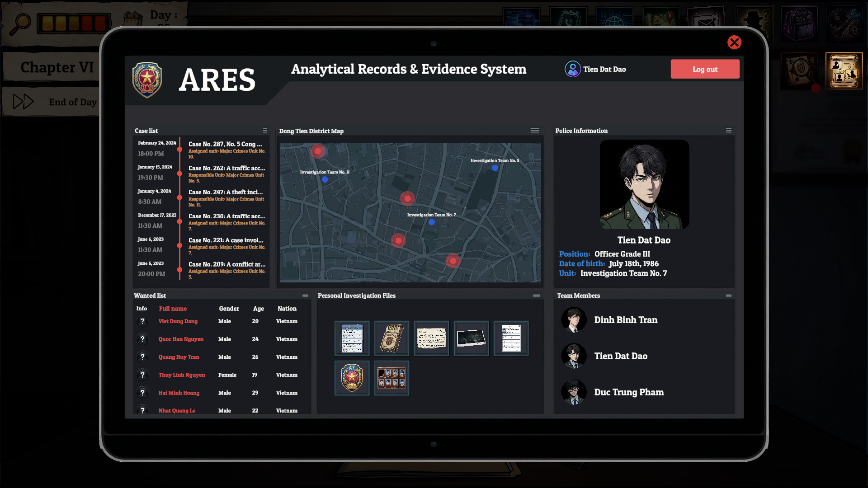The height and width of the screenshot is (488, 868).
Task: Open the crime scene photo file
Action: pyautogui.click(x=471, y=338)
